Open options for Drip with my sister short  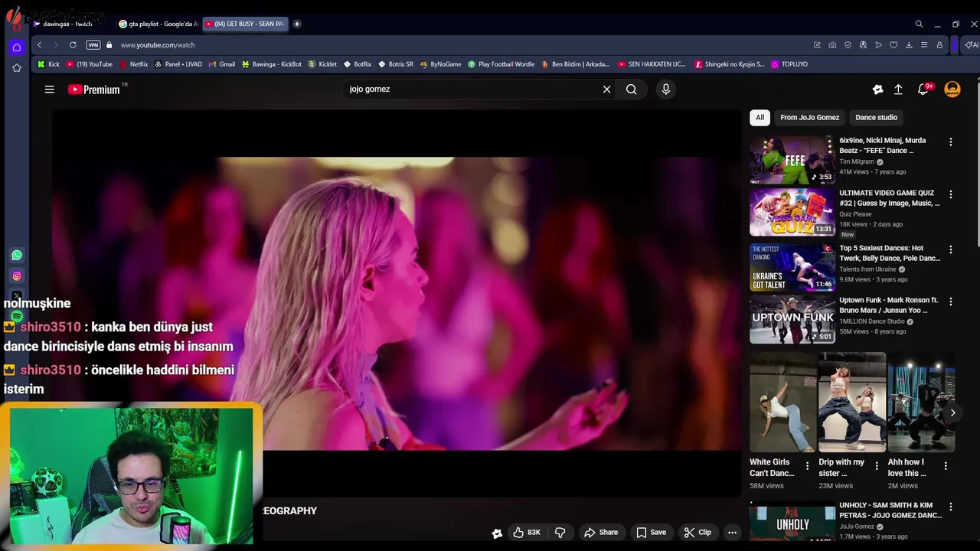tap(877, 465)
